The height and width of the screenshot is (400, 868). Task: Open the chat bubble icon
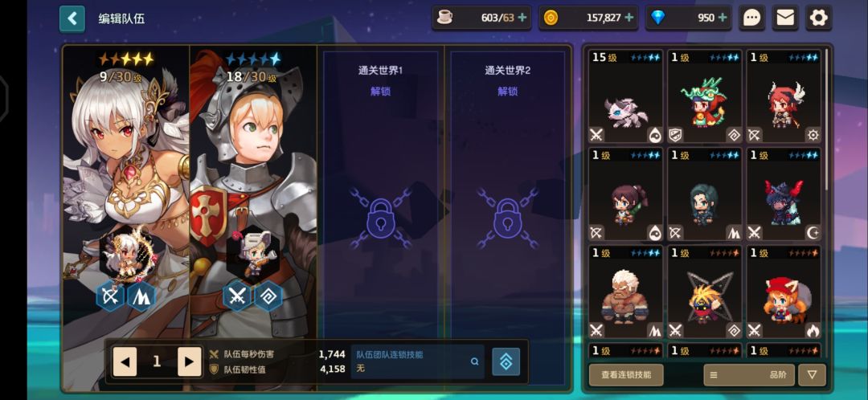click(751, 18)
